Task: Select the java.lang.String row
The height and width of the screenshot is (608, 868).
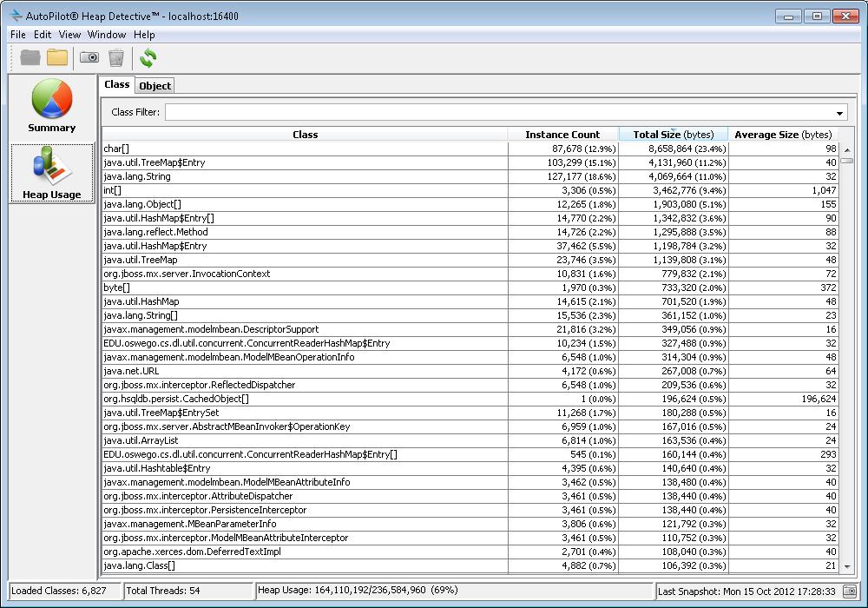Action: (470, 176)
